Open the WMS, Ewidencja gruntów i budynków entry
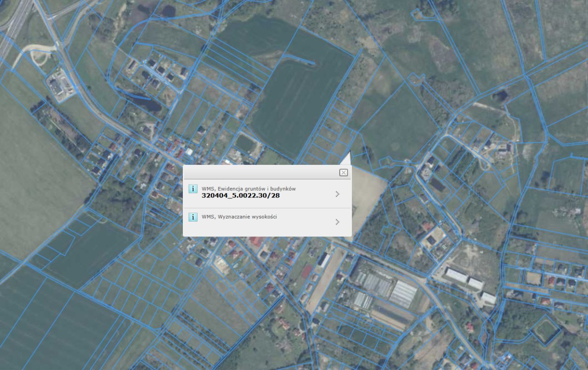Image resolution: width=588 pixels, height=370 pixels. coord(267,194)
